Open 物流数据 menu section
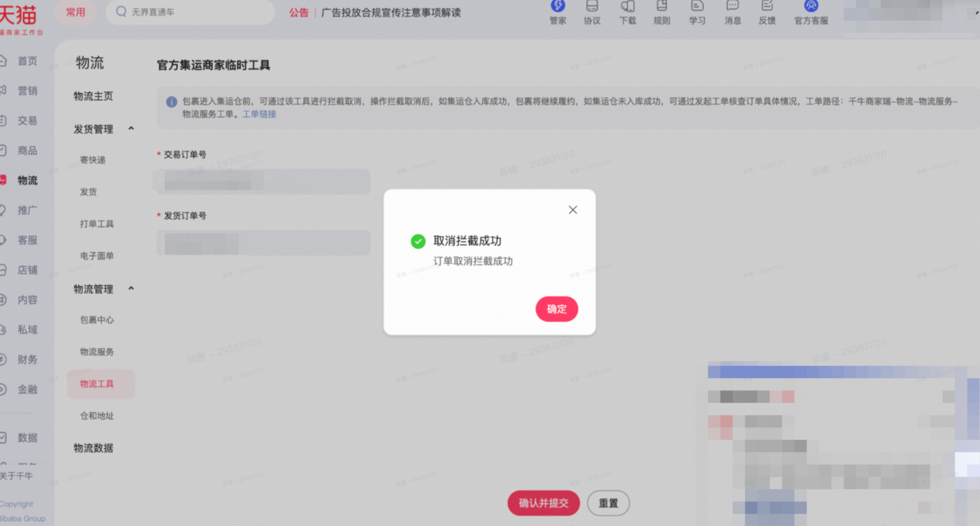 (x=93, y=448)
